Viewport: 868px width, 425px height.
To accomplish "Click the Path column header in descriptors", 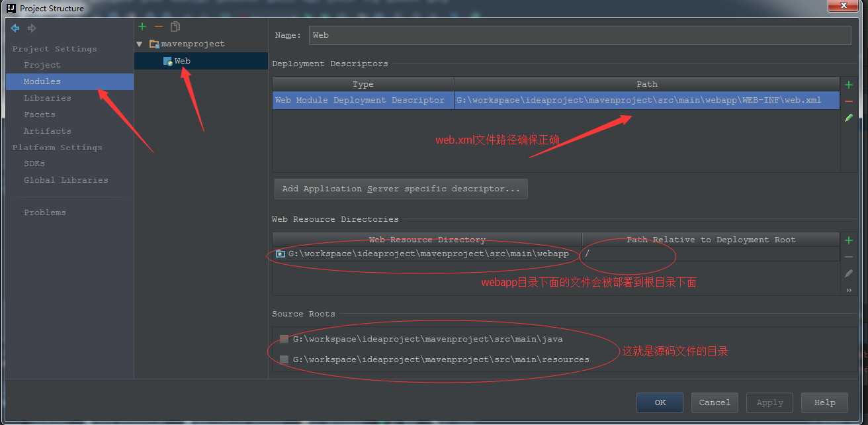I will (x=647, y=84).
